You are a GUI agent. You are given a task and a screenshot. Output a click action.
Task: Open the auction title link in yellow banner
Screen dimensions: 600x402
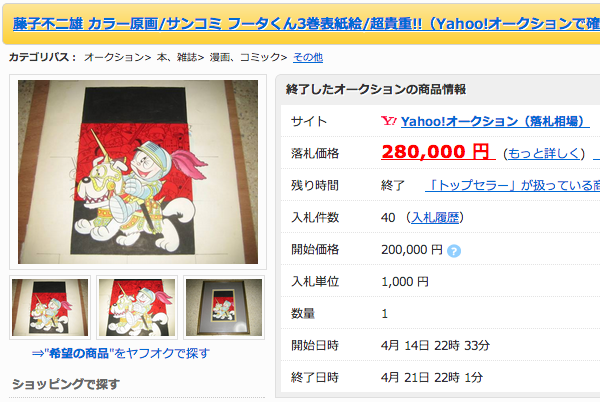(x=307, y=24)
